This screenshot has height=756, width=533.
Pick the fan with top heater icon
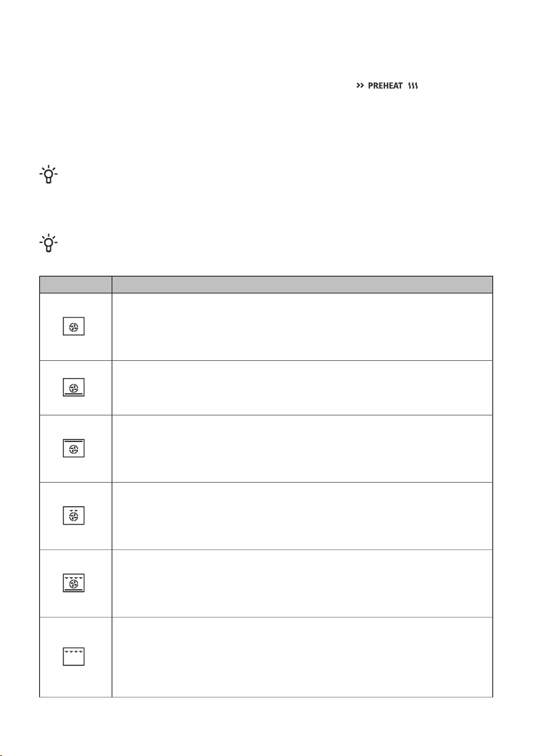[74, 448]
